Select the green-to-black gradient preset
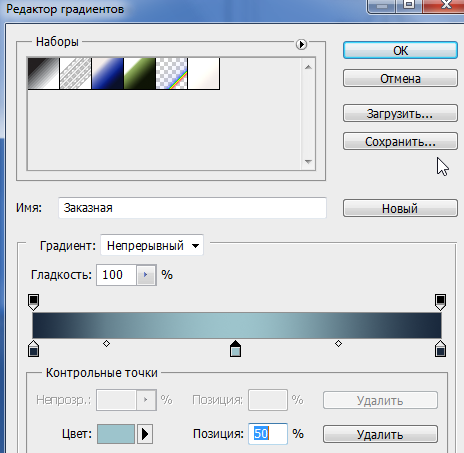 139,73
